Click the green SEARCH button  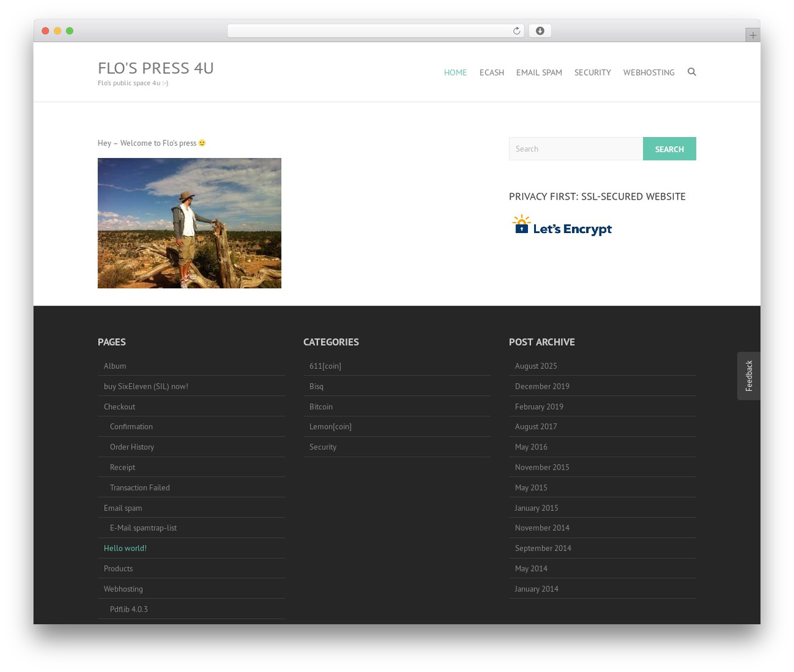click(x=669, y=149)
